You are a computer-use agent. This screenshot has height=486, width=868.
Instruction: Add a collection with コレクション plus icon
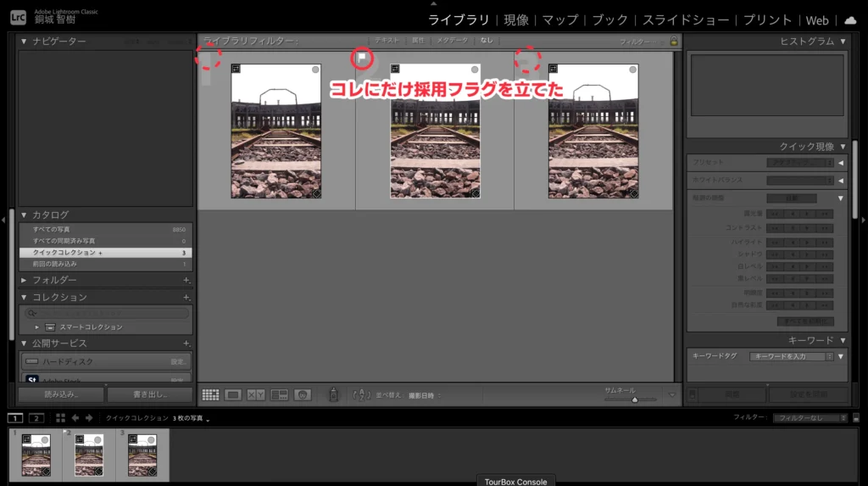click(186, 298)
